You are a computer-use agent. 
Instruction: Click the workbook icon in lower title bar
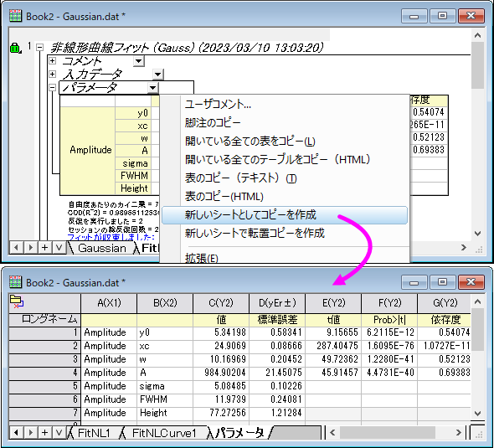pos(15,281)
